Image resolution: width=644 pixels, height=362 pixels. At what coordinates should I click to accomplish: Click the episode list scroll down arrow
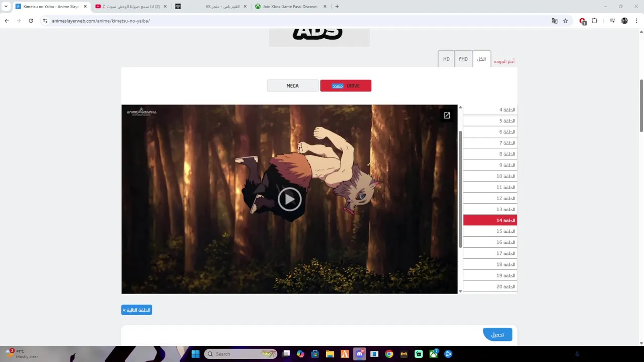pyautogui.click(x=460, y=291)
